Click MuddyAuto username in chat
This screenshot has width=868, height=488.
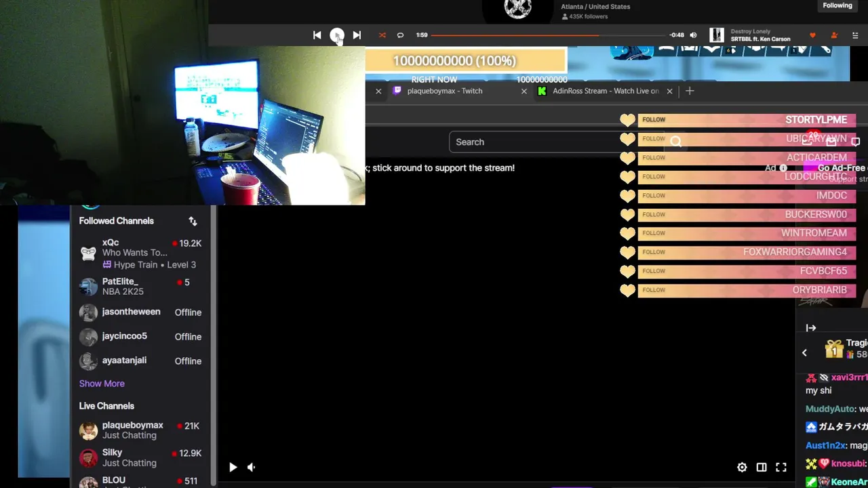tap(830, 409)
